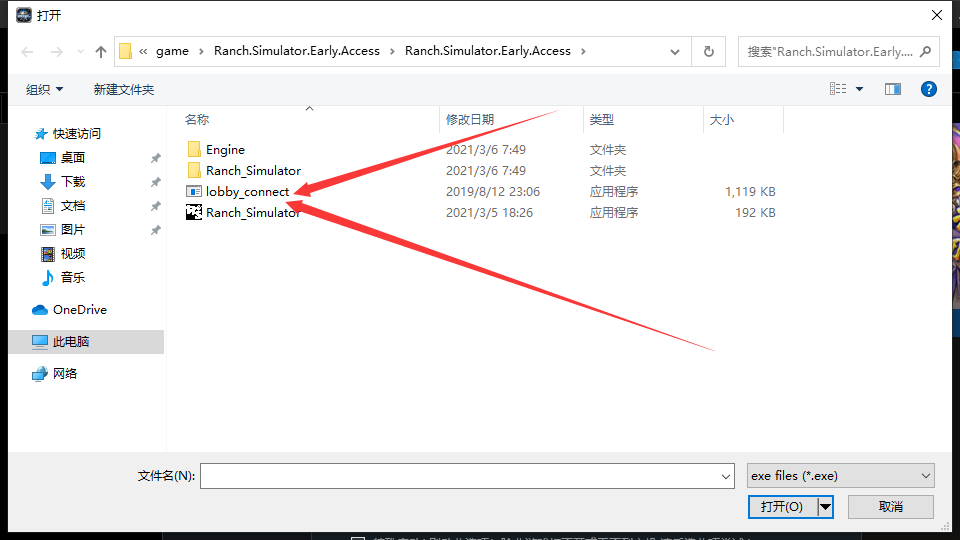Image resolution: width=960 pixels, height=540 pixels.
Task: Open 音乐 in the sidebar
Action: tap(73, 277)
